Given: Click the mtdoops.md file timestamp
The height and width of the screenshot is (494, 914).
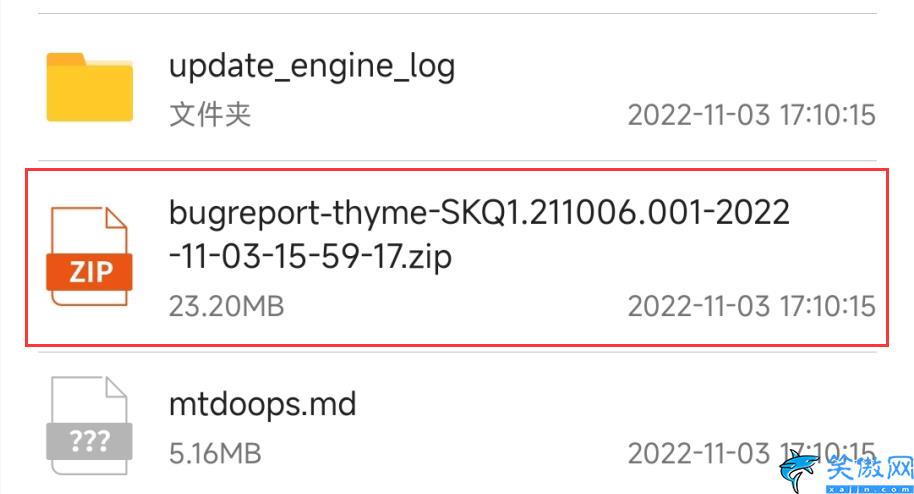Looking at the screenshot, I should 751,453.
